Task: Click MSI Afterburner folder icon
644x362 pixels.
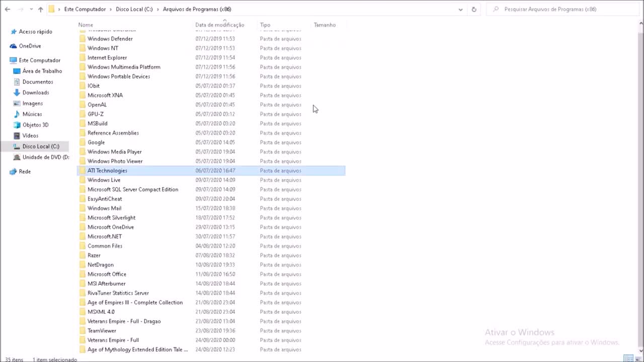Action: tap(83, 284)
